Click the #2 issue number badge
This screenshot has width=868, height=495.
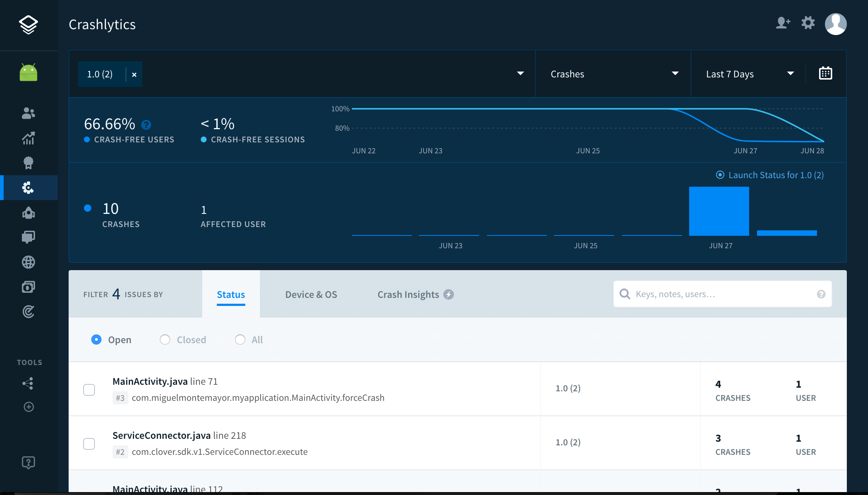pos(120,452)
